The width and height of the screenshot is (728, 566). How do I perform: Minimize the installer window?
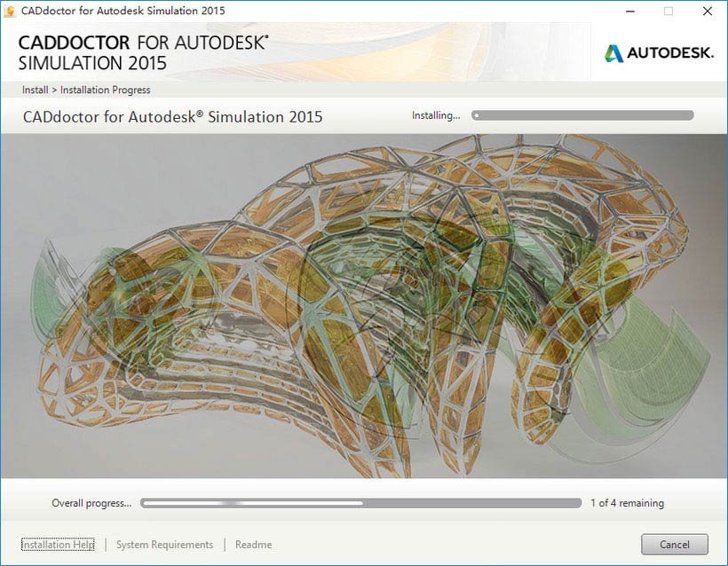pyautogui.click(x=630, y=11)
